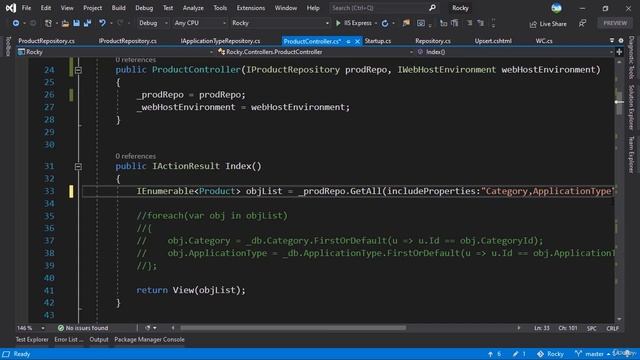Open the Rocky.Controllers.ProductController type dropdown
640x360 pixels.
(315, 52)
